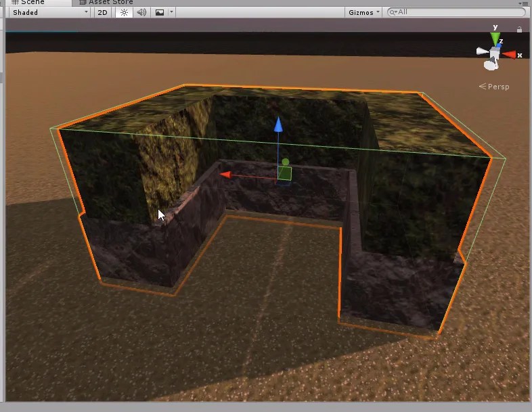532x412 pixels.
Task: Click the green Y axis gizmo cone
Action: (495, 38)
